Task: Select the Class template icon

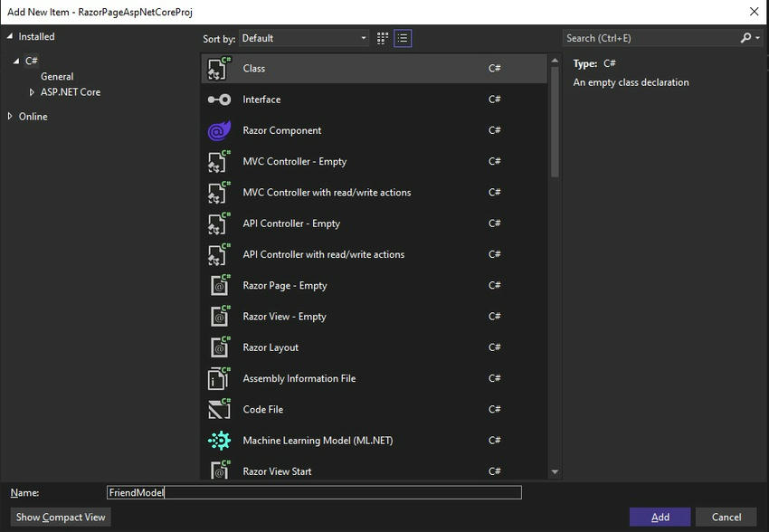Action: [x=218, y=68]
